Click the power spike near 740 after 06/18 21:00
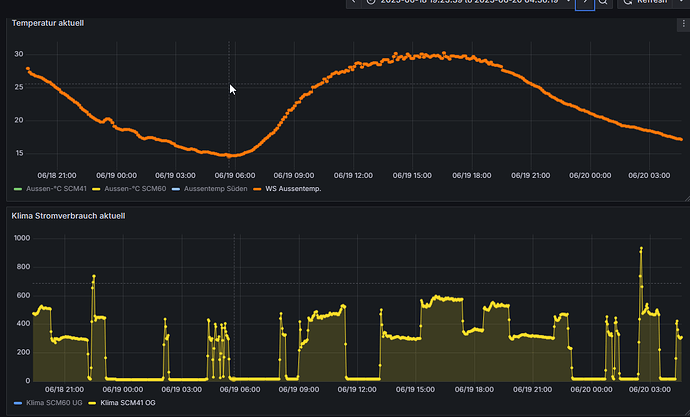The width and height of the screenshot is (690, 417). point(94,276)
